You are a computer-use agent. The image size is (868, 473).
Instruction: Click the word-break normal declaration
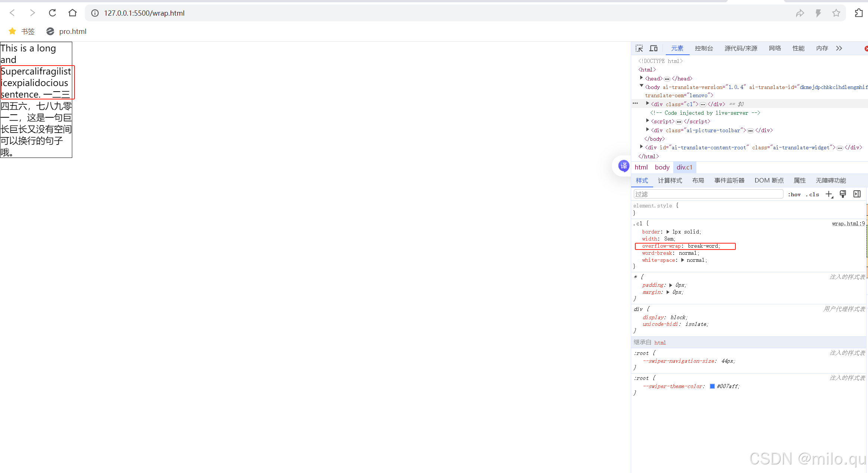point(671,253)
